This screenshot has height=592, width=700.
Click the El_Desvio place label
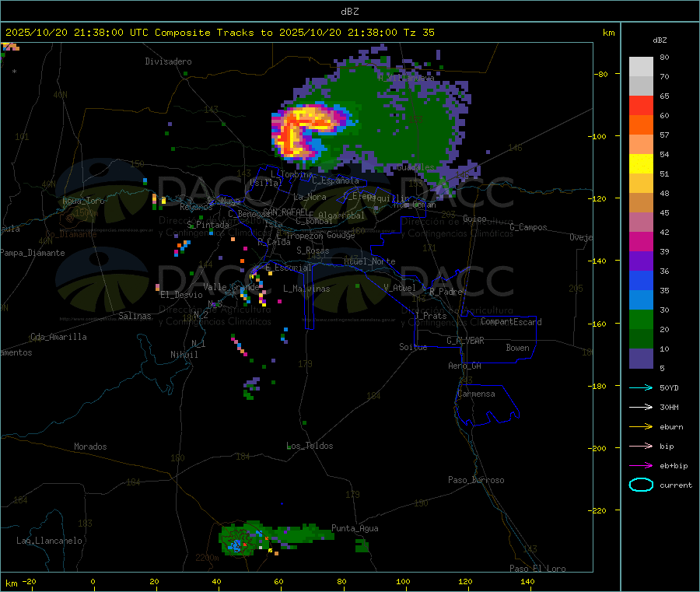[x=182, y=295]
